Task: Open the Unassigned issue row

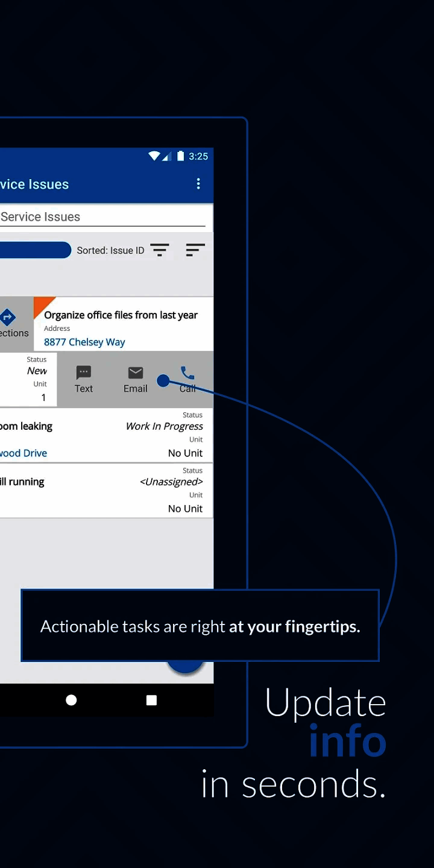Action: click(x=106, y=490)
